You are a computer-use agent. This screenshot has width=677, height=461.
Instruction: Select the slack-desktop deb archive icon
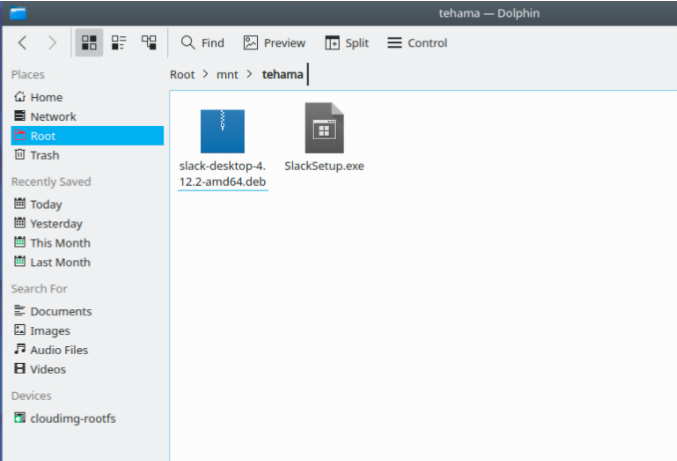(x=222, y=131)
